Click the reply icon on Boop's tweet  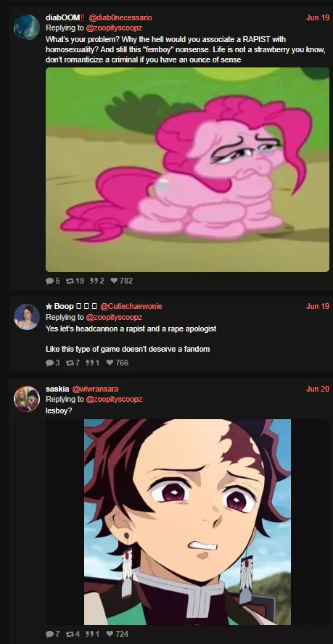50,363
